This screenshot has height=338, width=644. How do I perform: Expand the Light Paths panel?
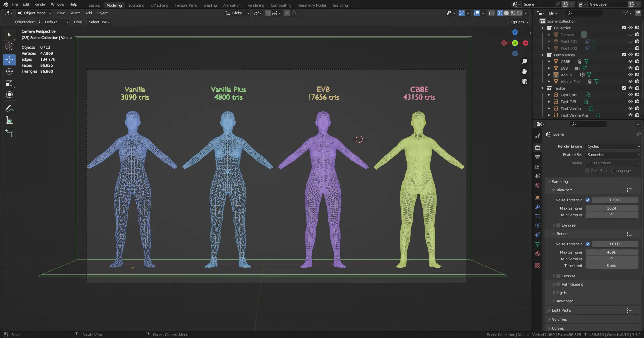pos(561,310)
